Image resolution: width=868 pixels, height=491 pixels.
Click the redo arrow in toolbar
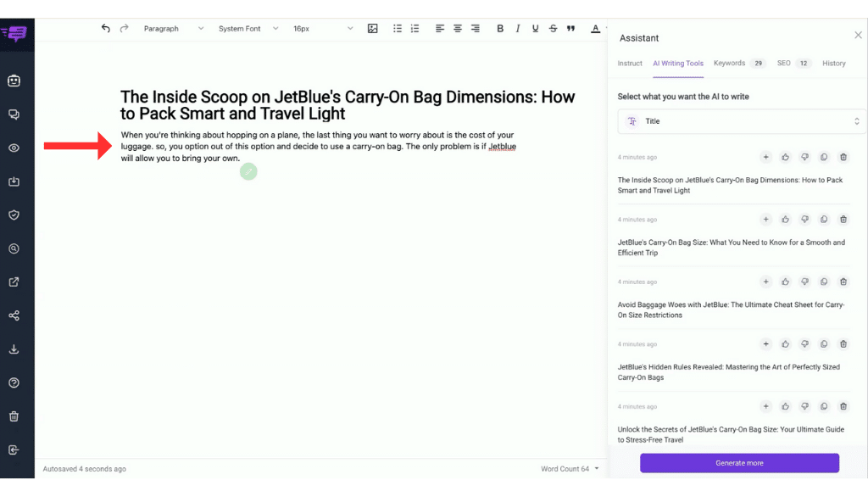point(124,28)
